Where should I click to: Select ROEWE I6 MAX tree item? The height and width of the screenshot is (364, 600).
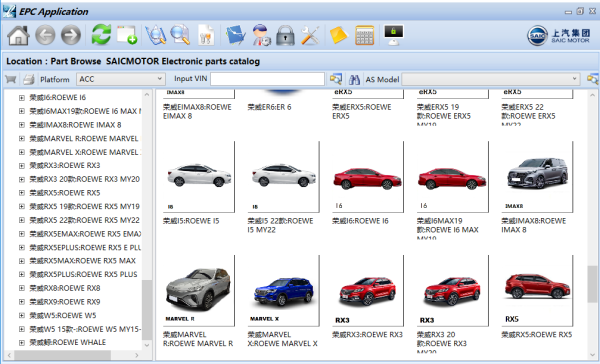pyautogui.click(x=85, y=111)
